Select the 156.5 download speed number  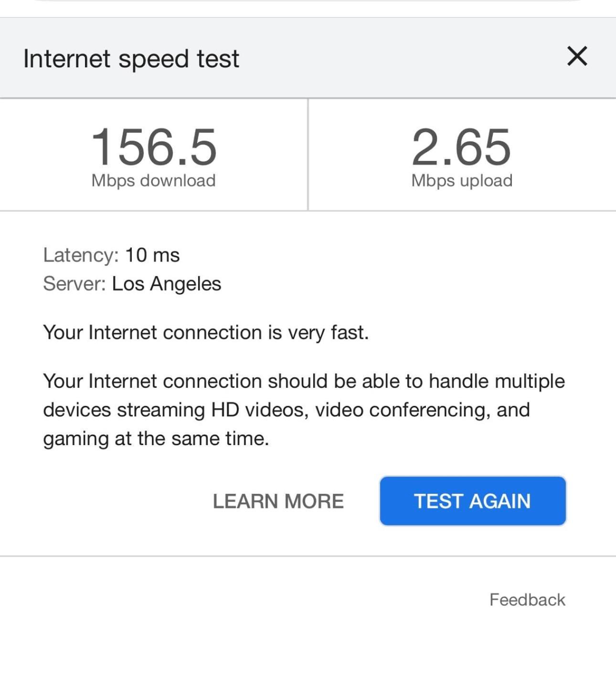tap(153, 147)
